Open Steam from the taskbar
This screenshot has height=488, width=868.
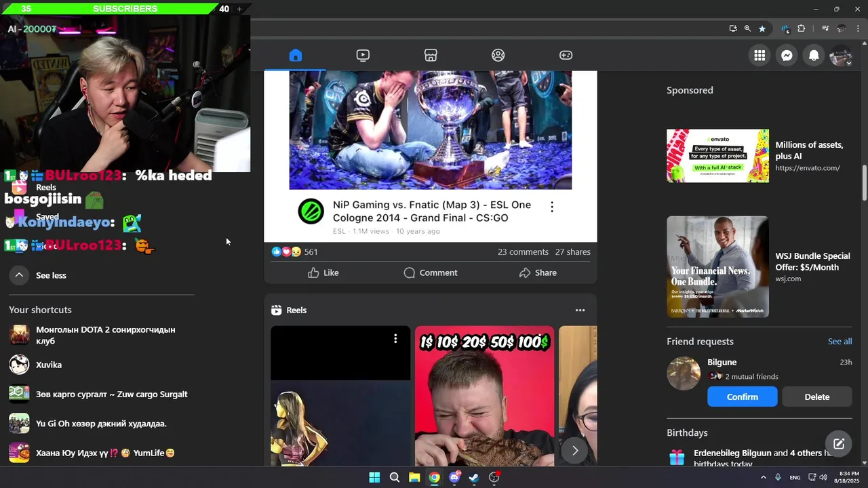(474, 477)
